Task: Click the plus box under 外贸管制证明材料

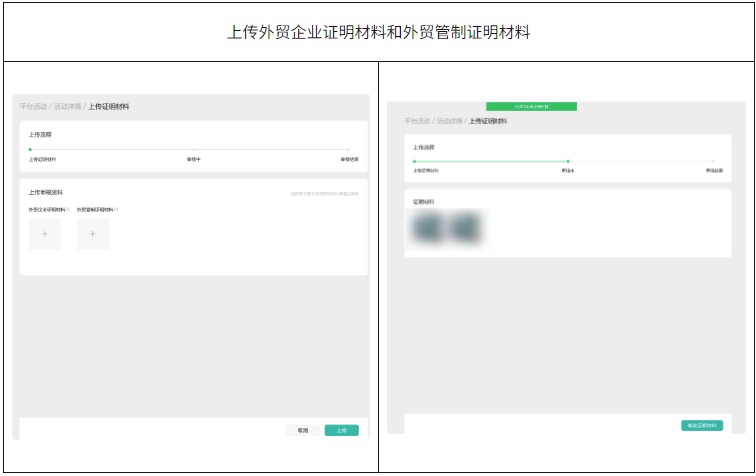Action: tap(92, 234)
